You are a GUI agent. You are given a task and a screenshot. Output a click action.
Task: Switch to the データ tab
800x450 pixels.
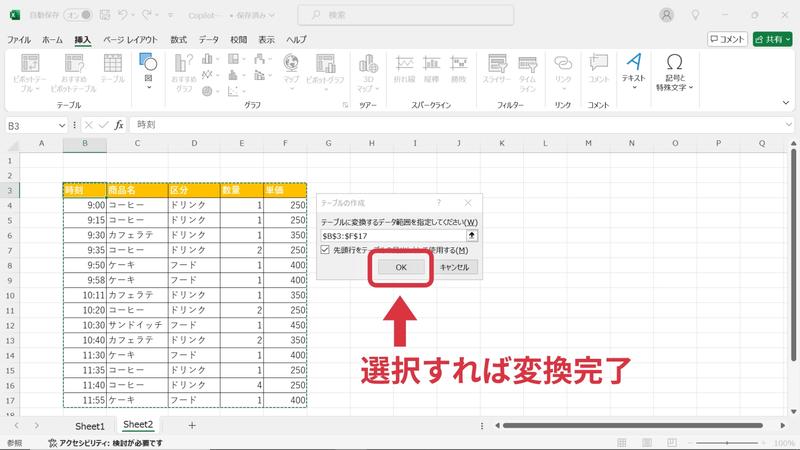209,39
